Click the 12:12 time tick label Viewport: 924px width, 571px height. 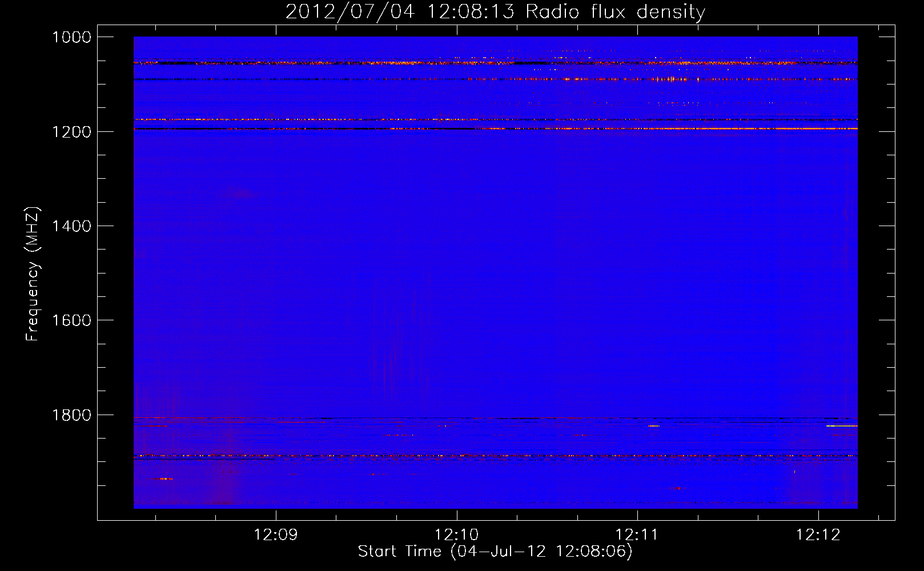(x=818, y=534)
